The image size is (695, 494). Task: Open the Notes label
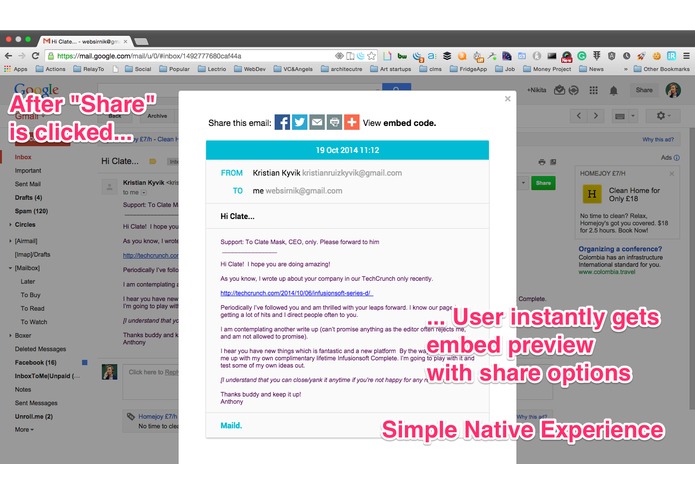23,389
